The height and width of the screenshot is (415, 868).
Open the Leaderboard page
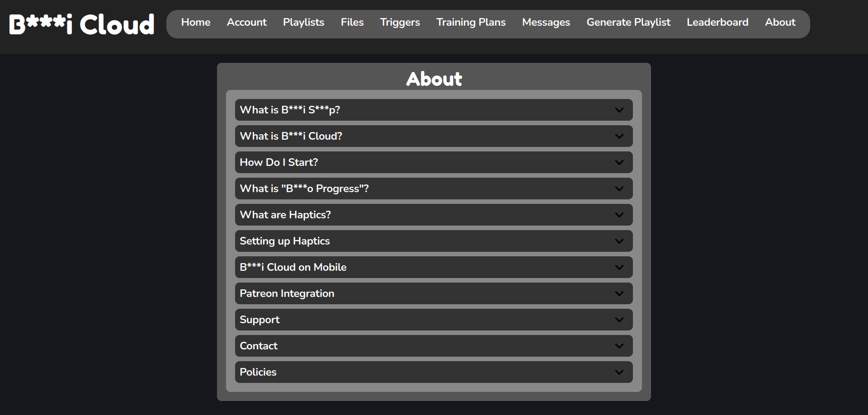(x=717, y=22)
